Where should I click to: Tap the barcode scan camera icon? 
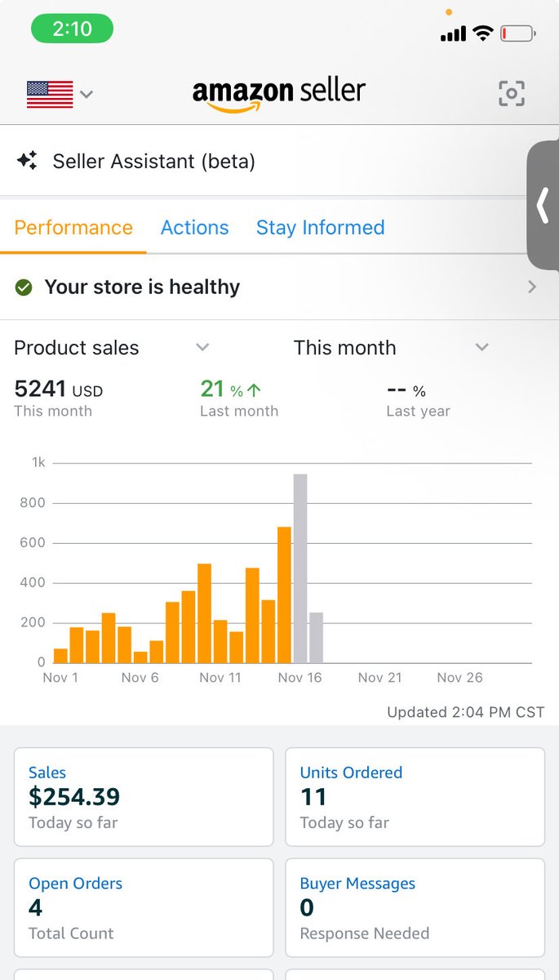[512, 93]
